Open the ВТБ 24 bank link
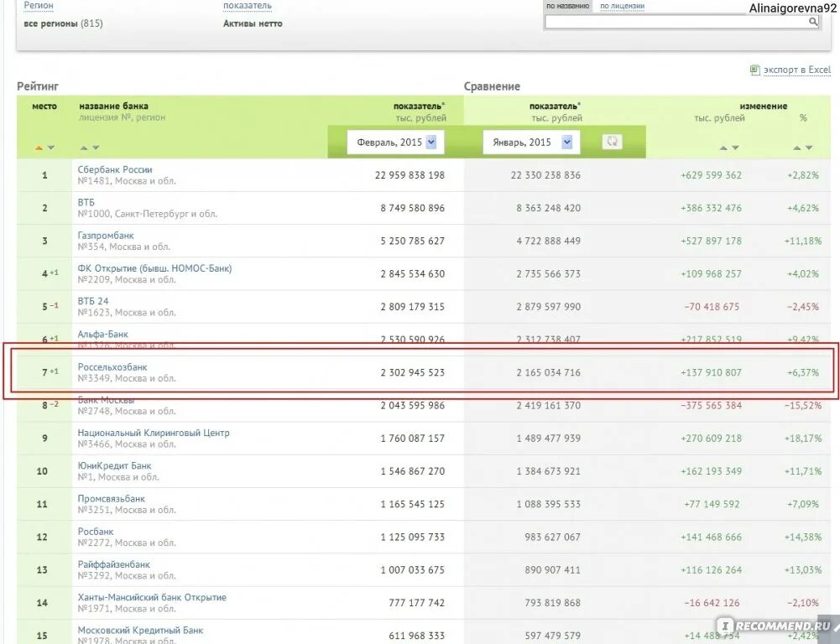This screenshot has height=644, width=840. pyautogui.click(x=93, y=301)
